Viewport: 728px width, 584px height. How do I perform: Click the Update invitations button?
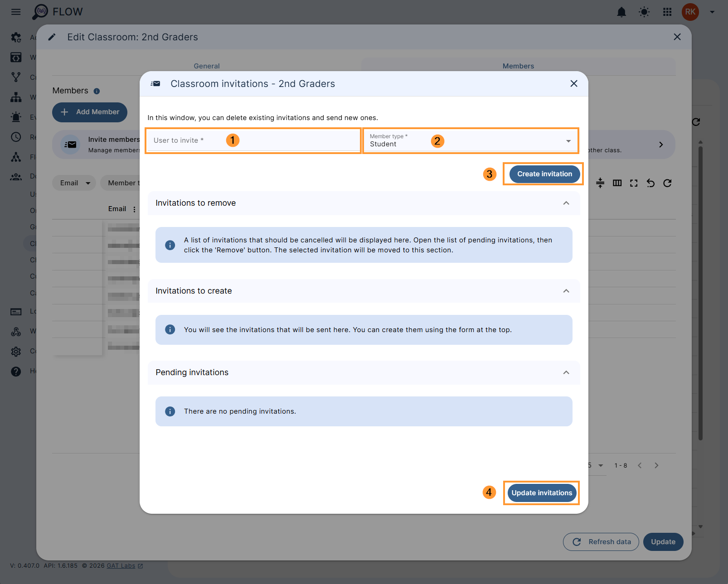point(542,493)
